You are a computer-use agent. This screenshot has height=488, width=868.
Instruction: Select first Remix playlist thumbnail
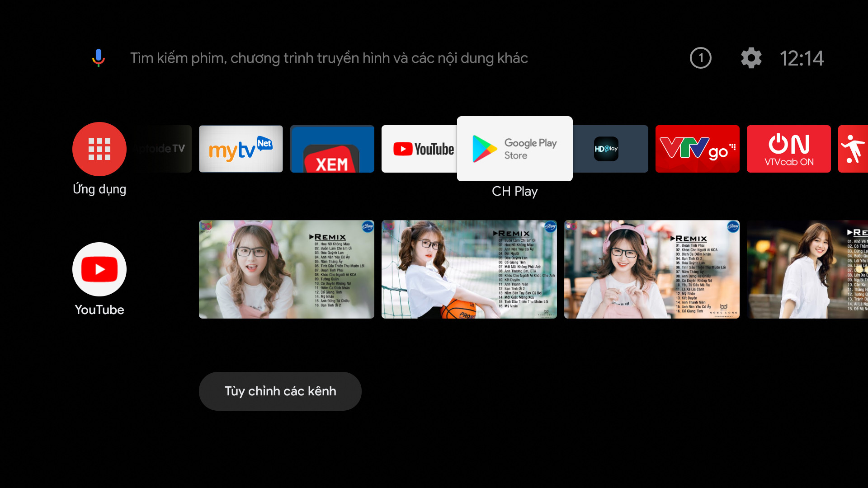286,269
